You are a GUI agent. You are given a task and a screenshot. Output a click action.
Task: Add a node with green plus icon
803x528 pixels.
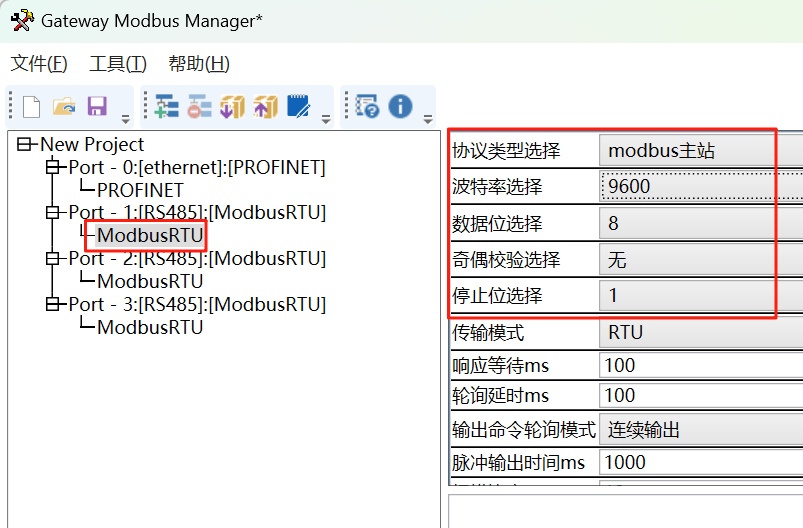point(167,107)
